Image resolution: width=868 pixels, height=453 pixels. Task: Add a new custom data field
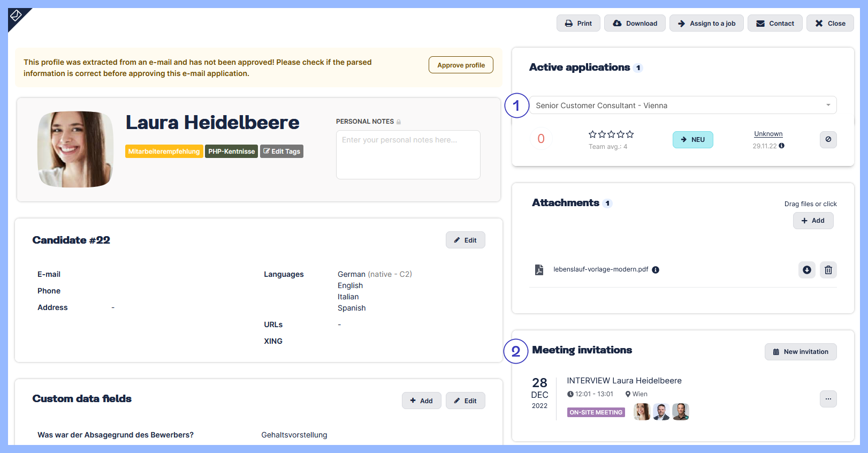pyautogui.click(x=421, y=401)
